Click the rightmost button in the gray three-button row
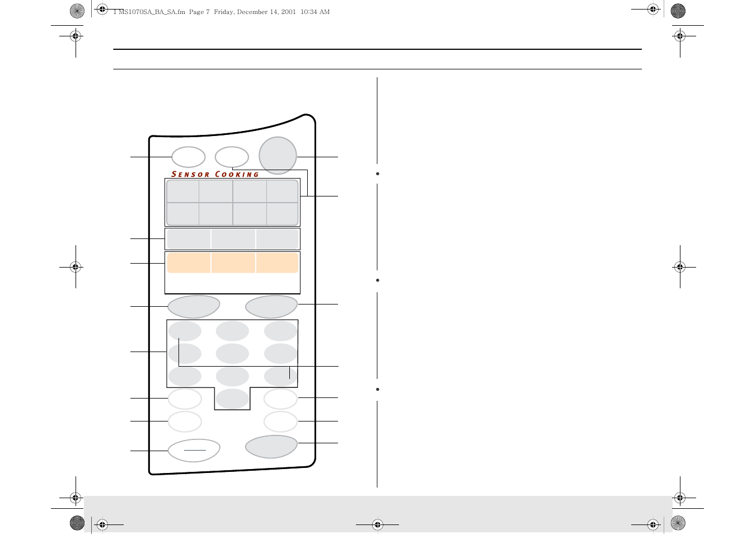756x534 pixels. 277,238
